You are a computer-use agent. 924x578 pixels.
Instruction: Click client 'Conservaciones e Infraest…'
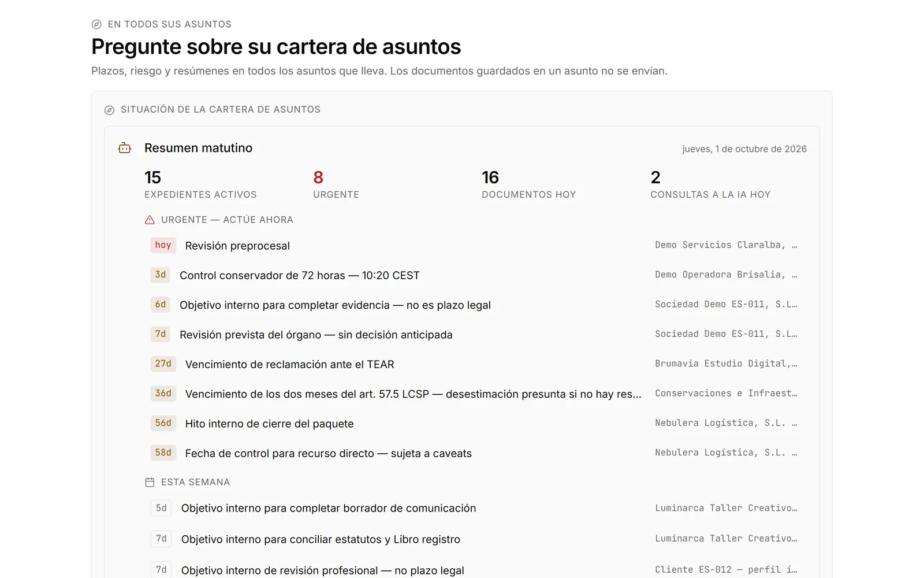[726, 393]
